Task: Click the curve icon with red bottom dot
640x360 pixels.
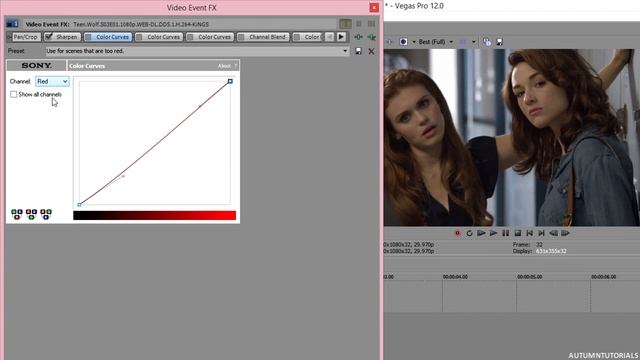Action: [x=17, y=214]
